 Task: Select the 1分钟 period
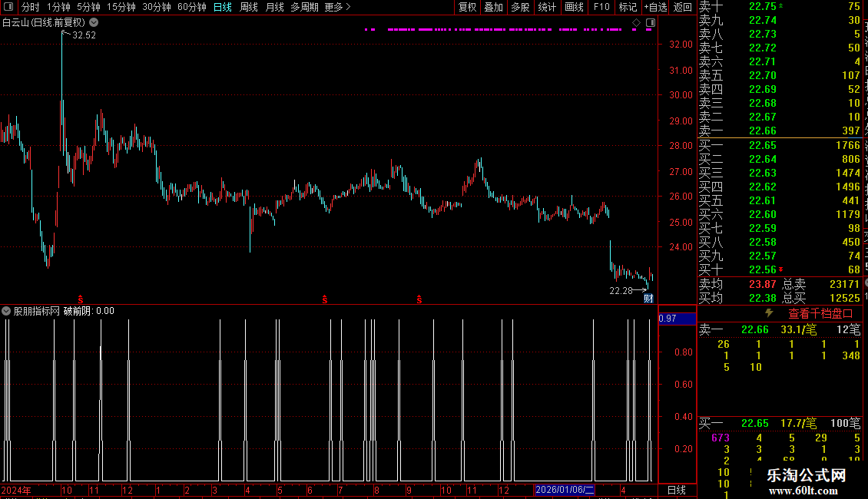(58, 7)
